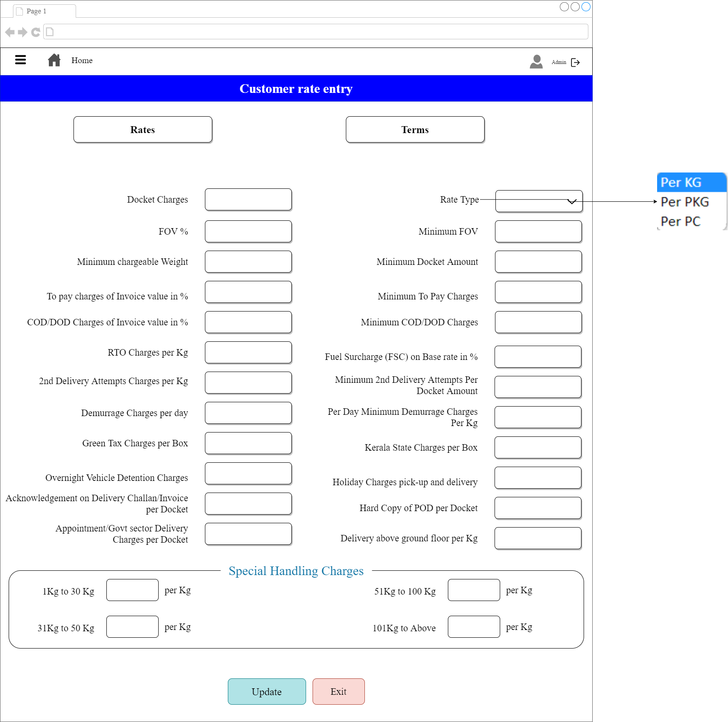Switch to the Terms tab
Screen dimensions: 728x722
(415, 130)
